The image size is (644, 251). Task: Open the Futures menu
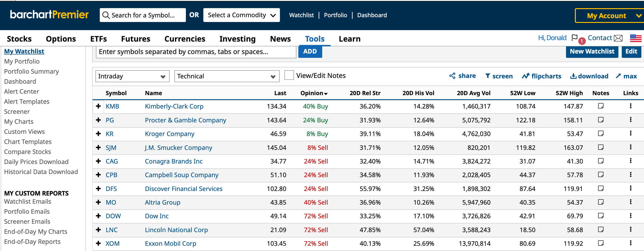(x=135, y=39)
